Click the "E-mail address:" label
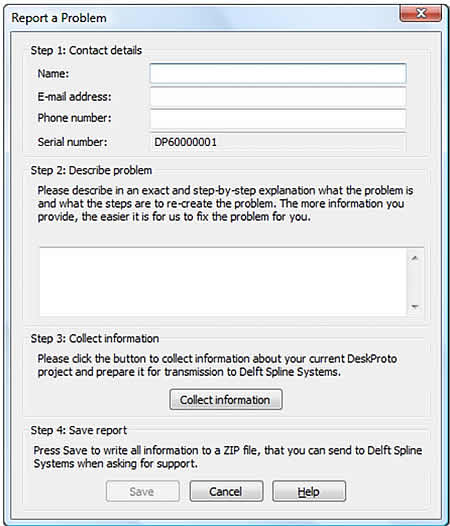 (x=74, y=97)
